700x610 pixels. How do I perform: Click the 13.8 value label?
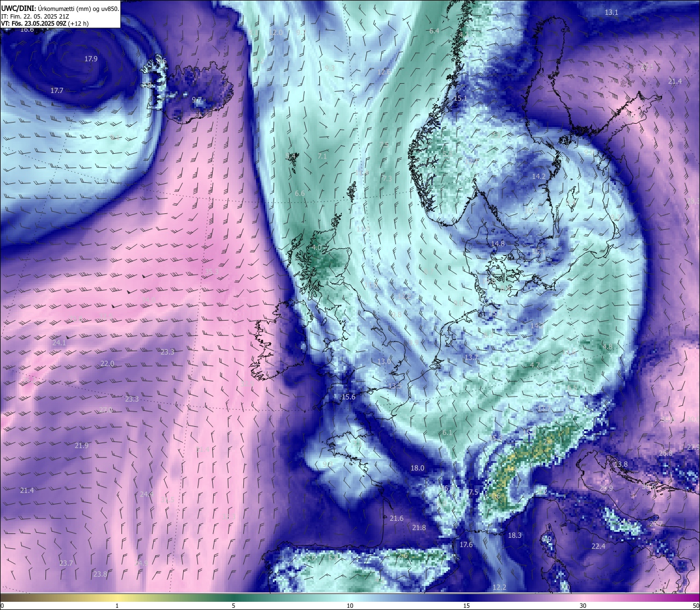click(x=621, y=464)
